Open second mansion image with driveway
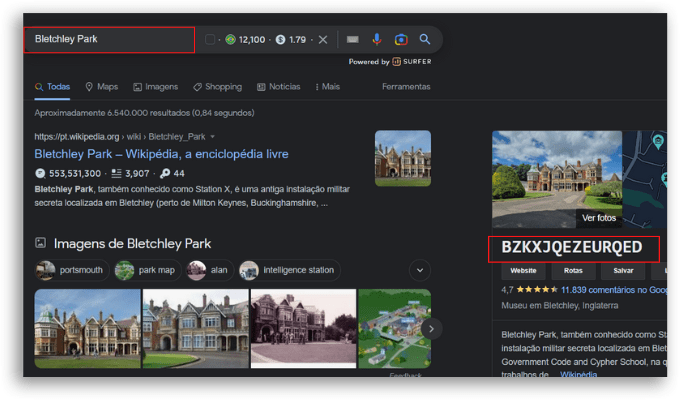700x400 pixels. (x=196, y=329)
